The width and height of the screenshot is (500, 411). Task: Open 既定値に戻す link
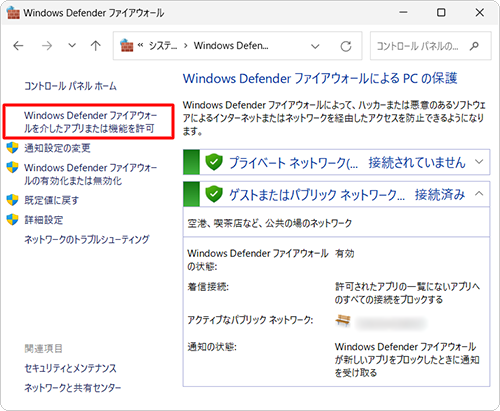(x=52, y=200)
